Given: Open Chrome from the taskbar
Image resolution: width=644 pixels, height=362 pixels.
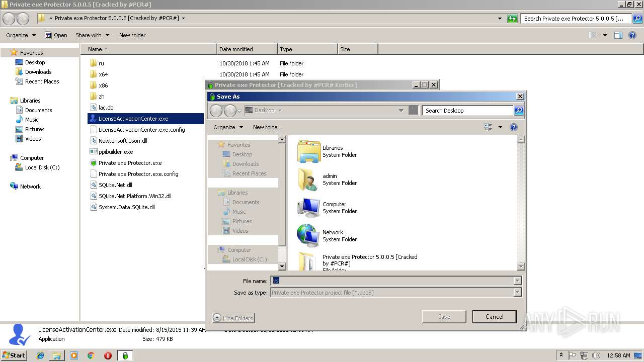Looking at the screenshot, I should click(91, 355).
